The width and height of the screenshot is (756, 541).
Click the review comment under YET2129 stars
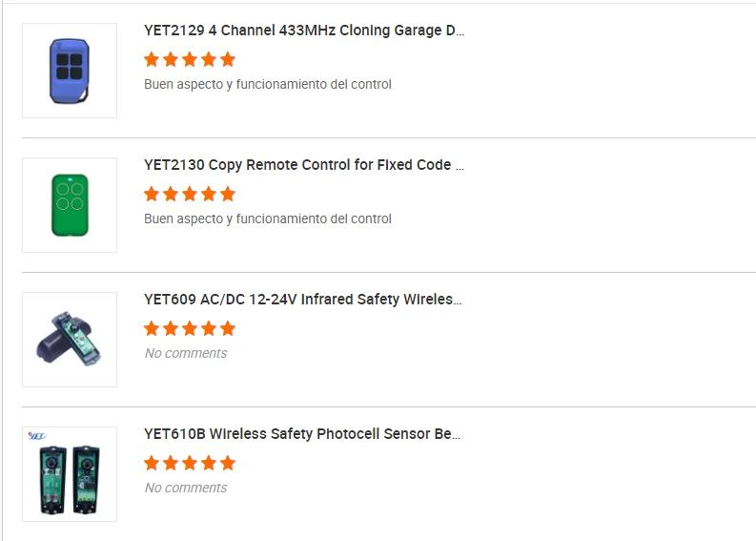(x=268, y=84)
